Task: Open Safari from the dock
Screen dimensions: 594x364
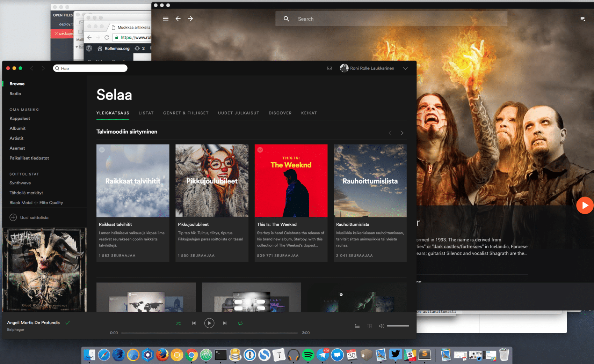Action: (104, 355)
